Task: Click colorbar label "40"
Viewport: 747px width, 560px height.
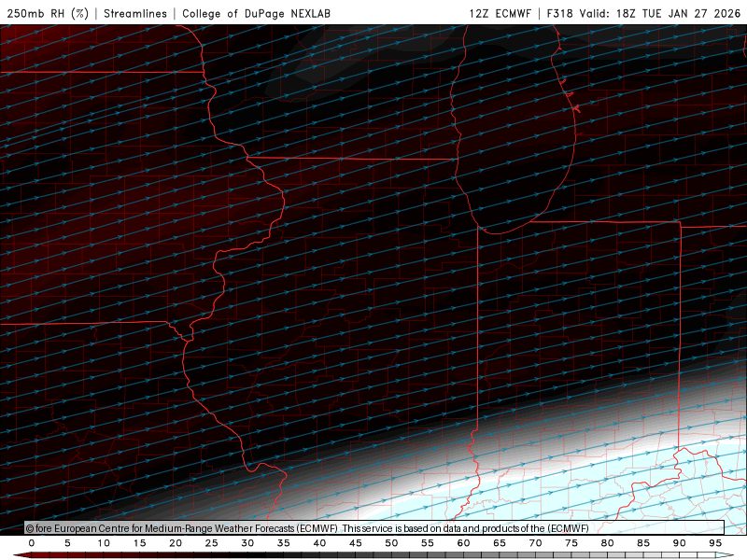Action: point(319,543)
